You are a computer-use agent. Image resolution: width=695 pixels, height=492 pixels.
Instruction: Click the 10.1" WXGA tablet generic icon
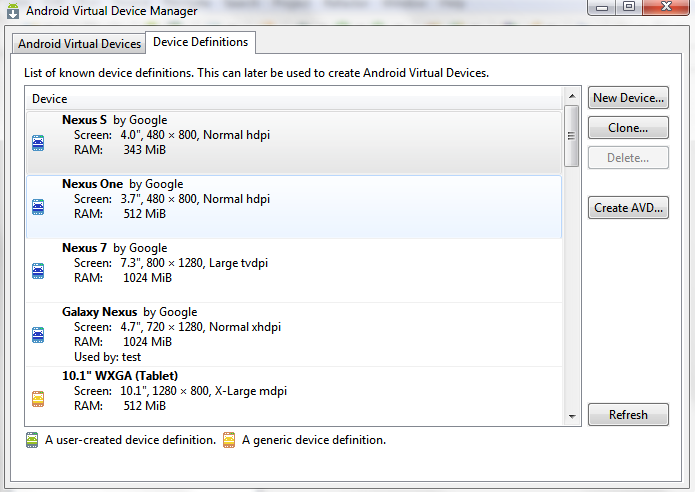click(x=38, y=399)
